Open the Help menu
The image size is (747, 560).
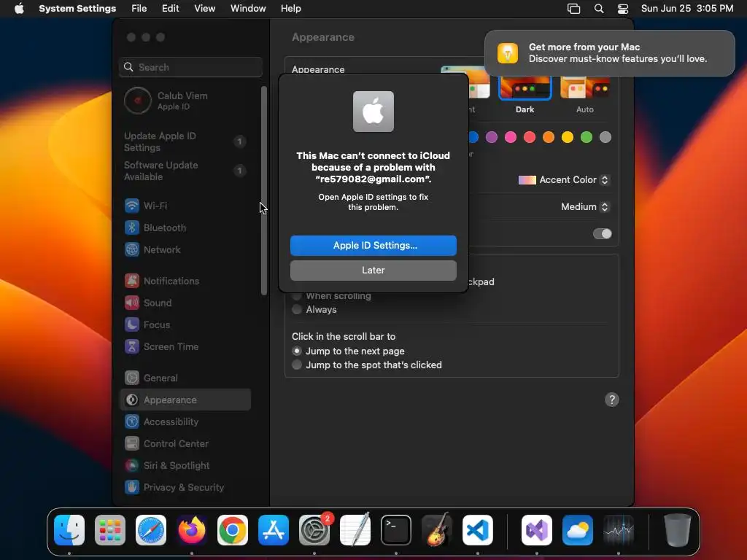pyautogui.click(x=290, y=9)
